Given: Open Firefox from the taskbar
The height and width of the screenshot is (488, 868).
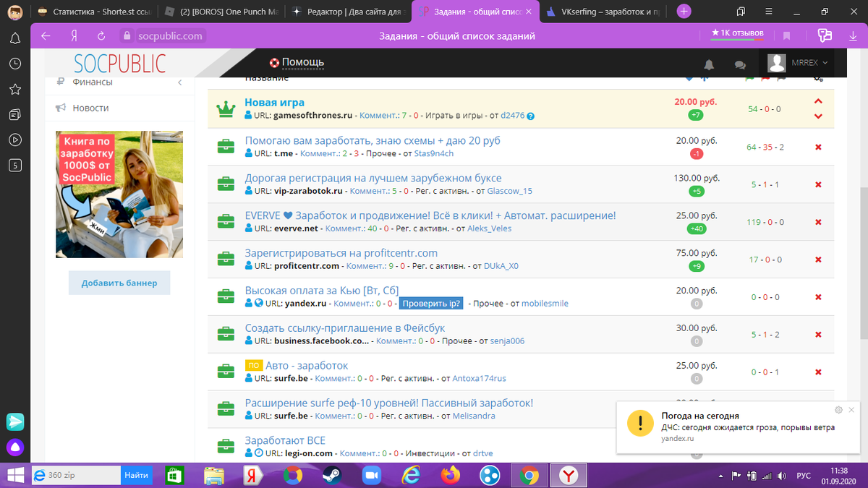Looking at the screenshot, I should (x=450, y=475).
